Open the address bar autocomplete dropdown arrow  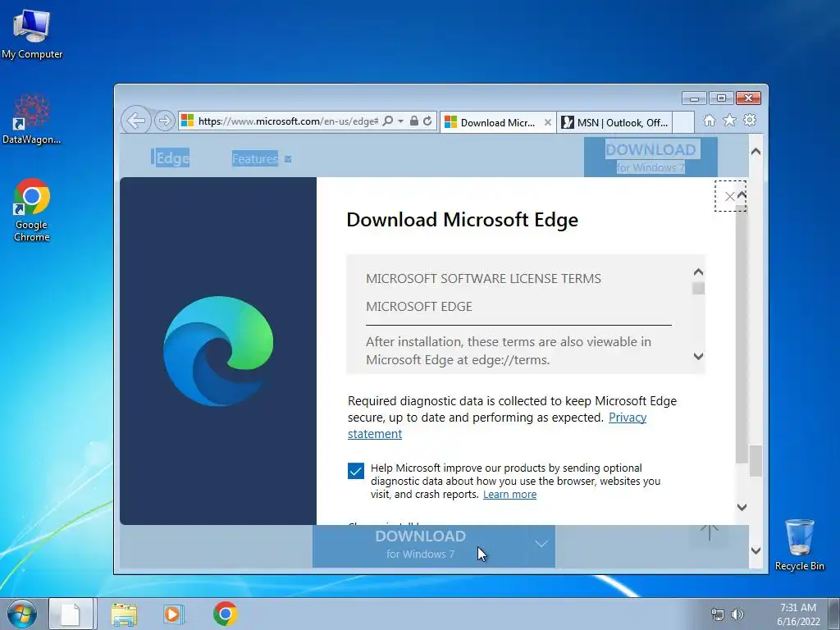(x=400, y=121)
